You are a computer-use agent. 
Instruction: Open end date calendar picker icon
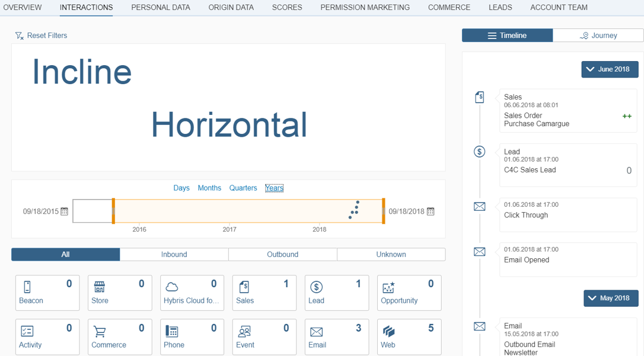(431, 211)
